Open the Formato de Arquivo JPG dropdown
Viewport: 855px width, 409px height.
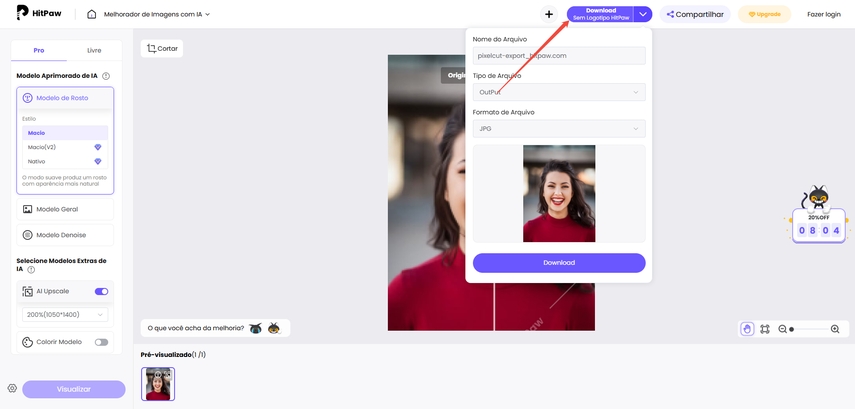tap(558, 129)
